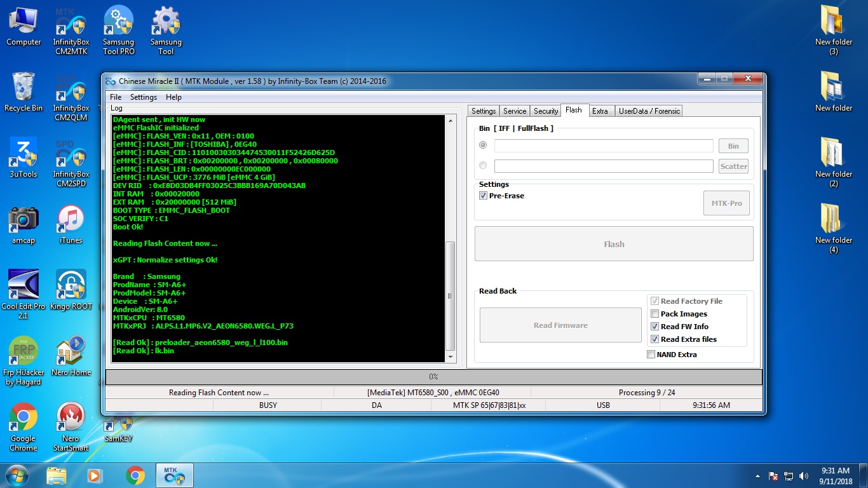Launch the Kingo ROOT desktop icon

pos(71,290)
